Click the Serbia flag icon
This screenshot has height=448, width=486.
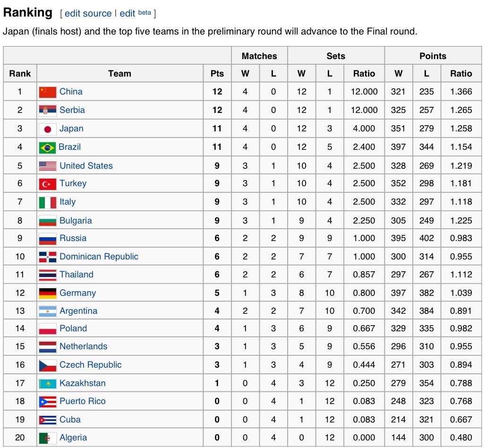click(48, 111)
